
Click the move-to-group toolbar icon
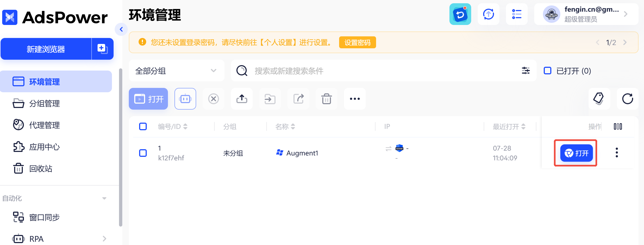(x=270, y=99)
